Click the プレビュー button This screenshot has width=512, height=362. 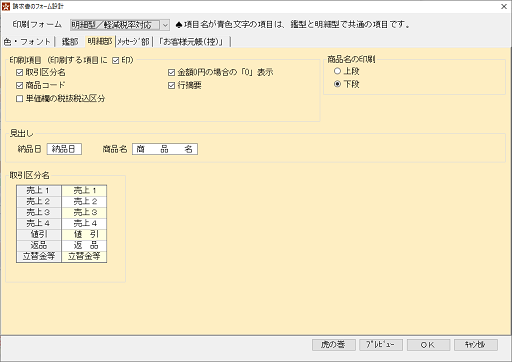[x=381, y=345]
